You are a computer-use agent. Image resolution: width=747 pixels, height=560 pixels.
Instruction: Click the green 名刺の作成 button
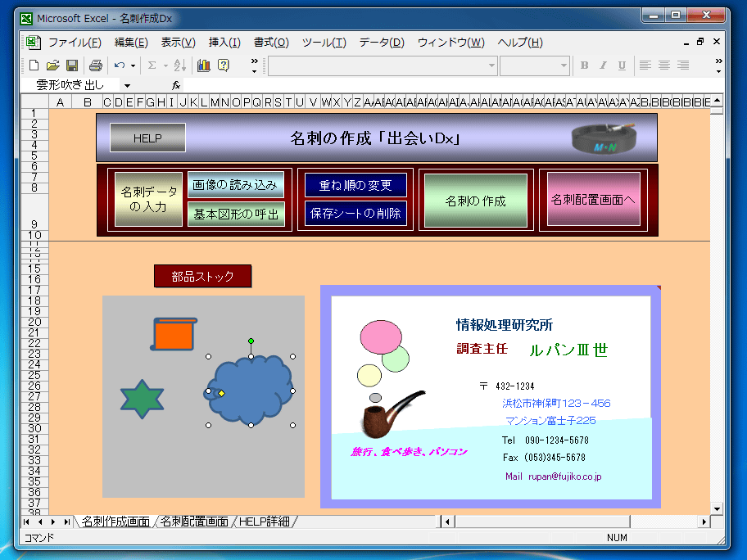[476, 201]
